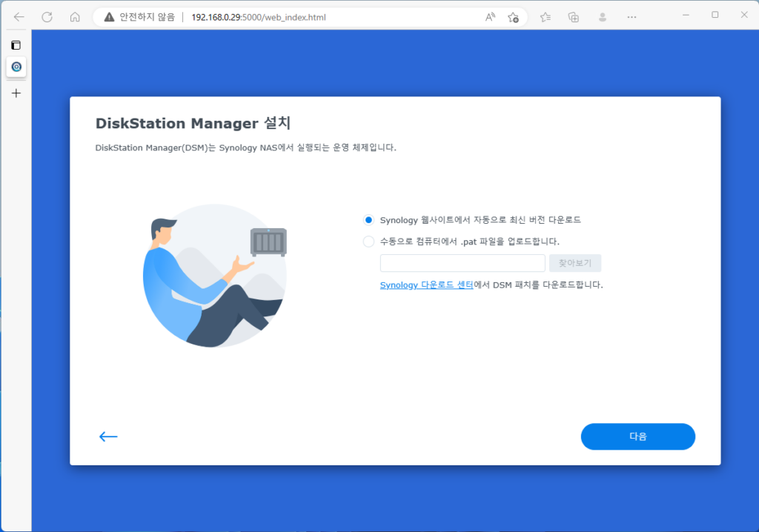Click the address bar URL text
This screenshot has width=759, height=532.
coord(259,17)
